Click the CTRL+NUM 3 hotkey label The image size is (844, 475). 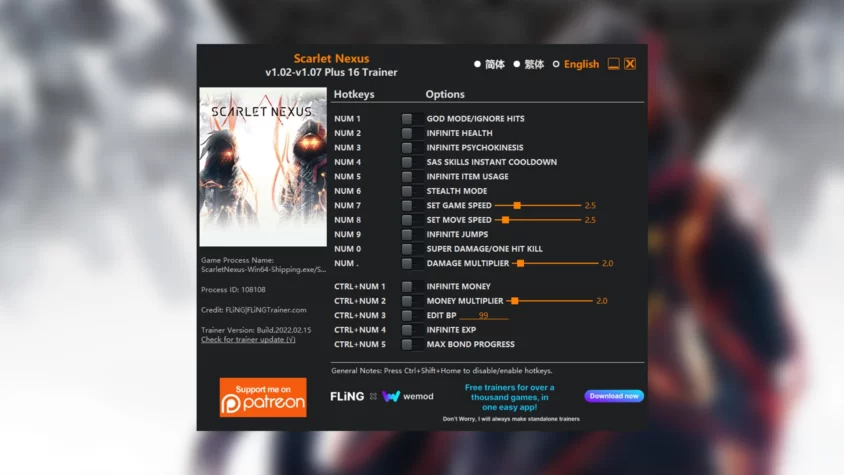pos(360,316)
